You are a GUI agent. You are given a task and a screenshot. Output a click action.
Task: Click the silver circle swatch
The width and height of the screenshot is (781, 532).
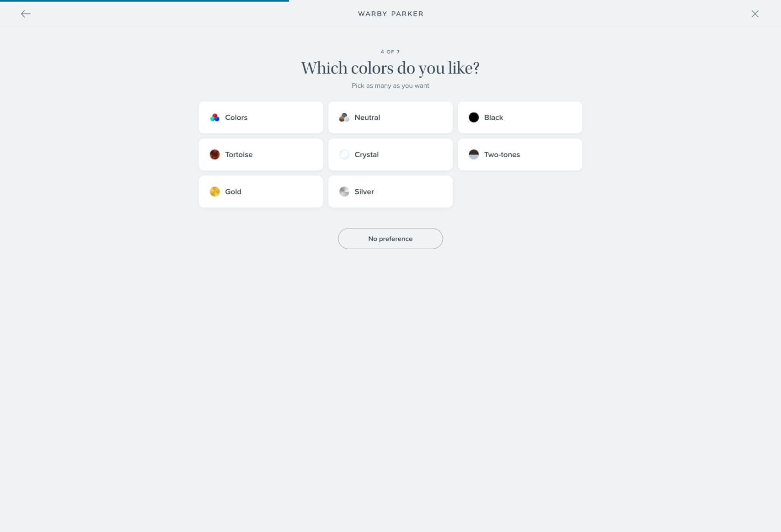click(344, 192)
